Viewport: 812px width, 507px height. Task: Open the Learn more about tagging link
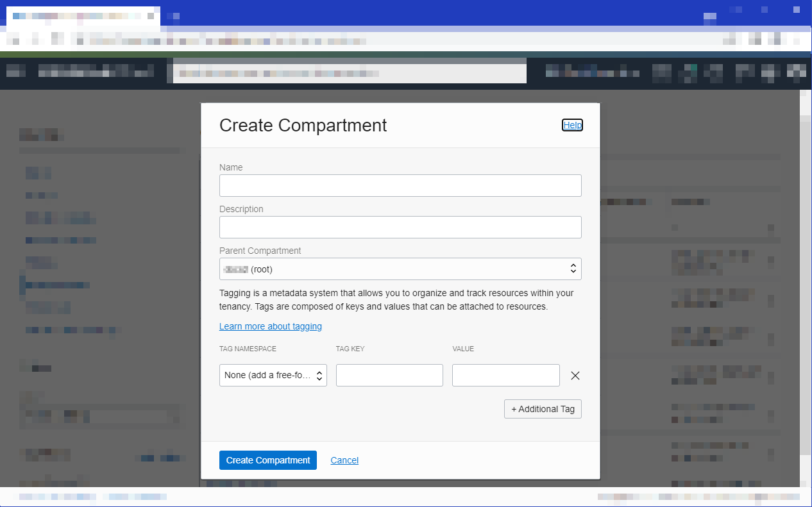coord(271,326)
